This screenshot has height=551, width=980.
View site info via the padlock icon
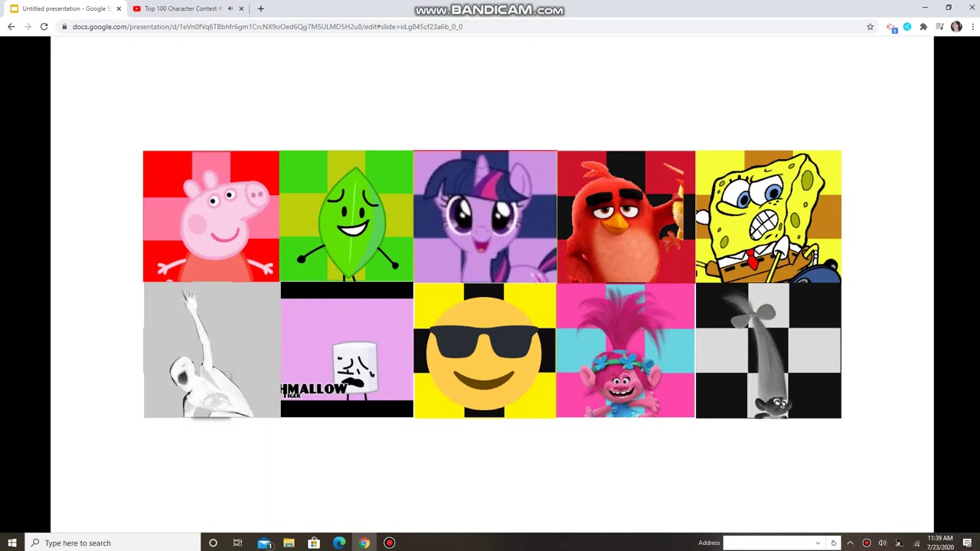(x=64, y=27)
